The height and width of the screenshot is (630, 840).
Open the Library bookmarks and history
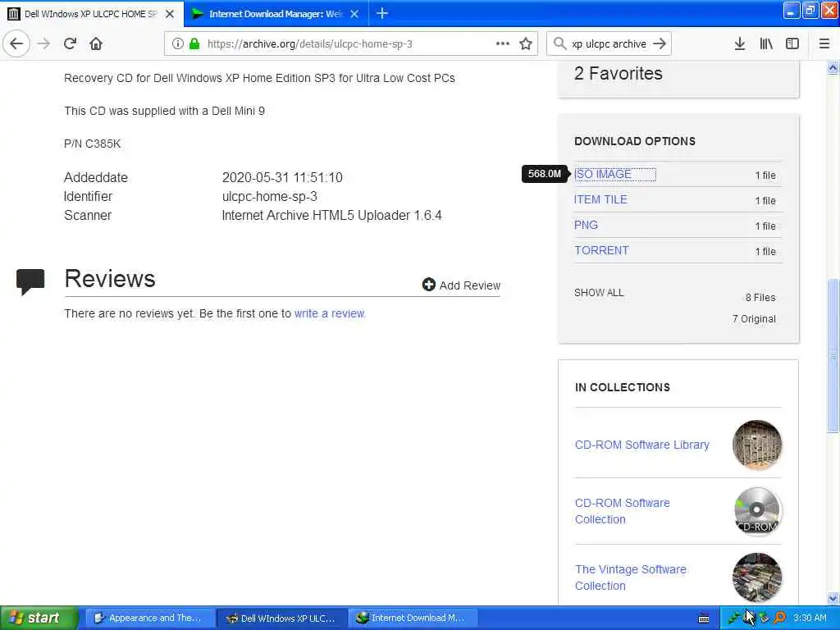coord(766,43)
